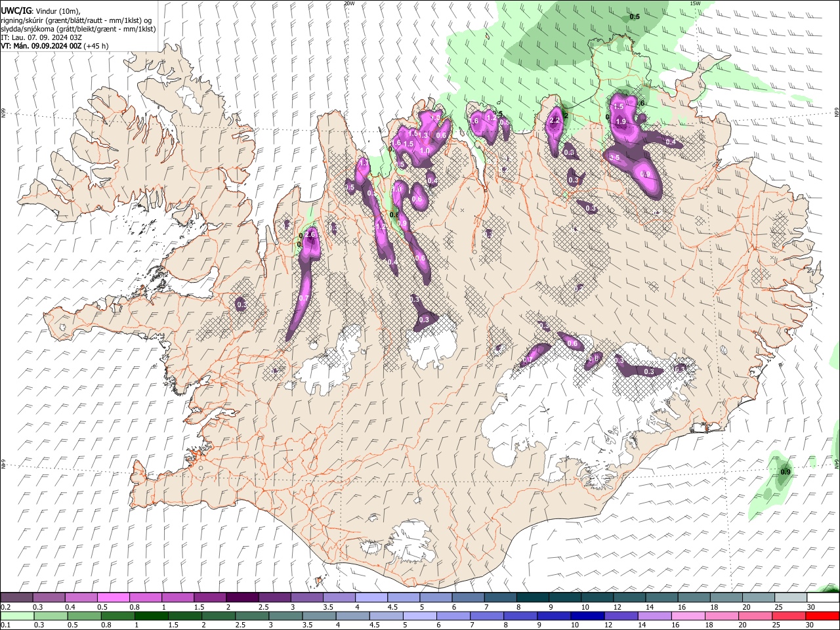Pick the lightest green swatch starting the lower legend
Viewport: 840px width, 630px height.
coord(16,616)
